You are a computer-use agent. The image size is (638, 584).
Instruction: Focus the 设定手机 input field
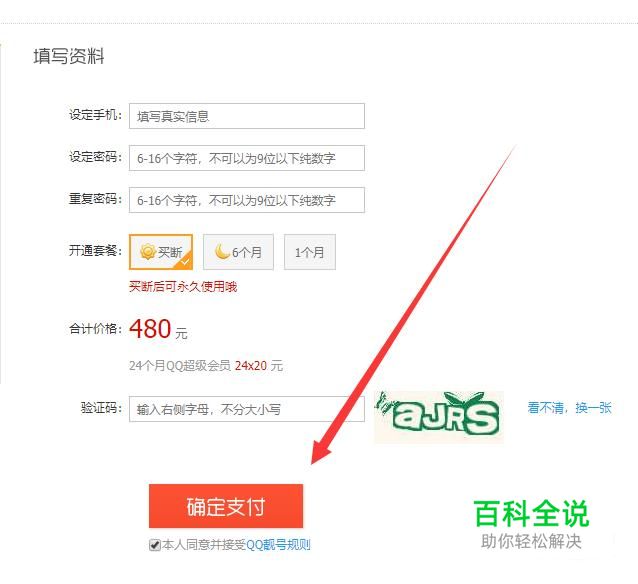(x=247, y=116)
